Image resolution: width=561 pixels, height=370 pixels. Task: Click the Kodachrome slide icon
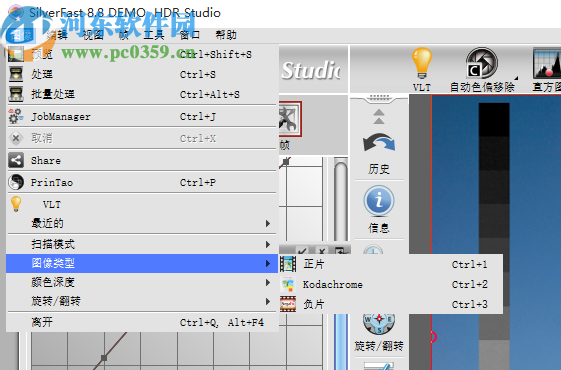point(288,284)
